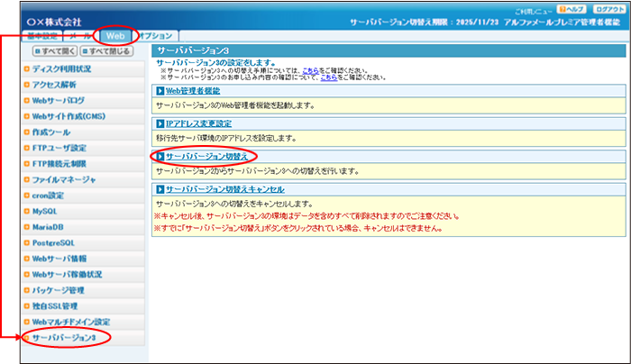Click the help icon button (ヘルプ)

pyautogui.click(x=572, y=10)
